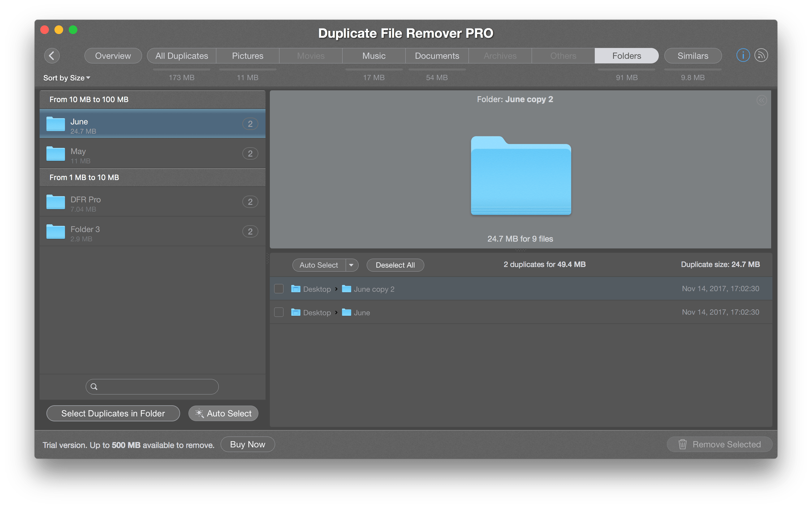Screen dimensions: 812x508
Task: Open the Documents tab
Action: point(437,56)
